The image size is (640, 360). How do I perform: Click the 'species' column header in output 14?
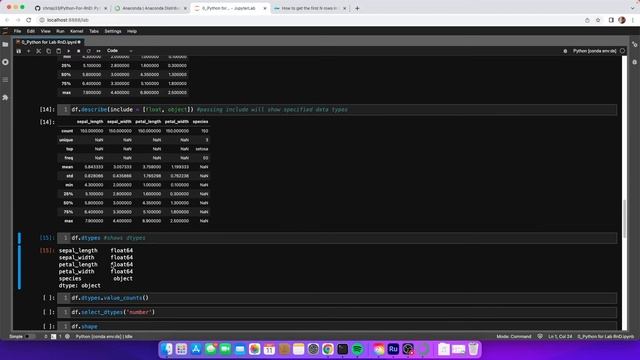pyautogui.click(x=200, y=122)
